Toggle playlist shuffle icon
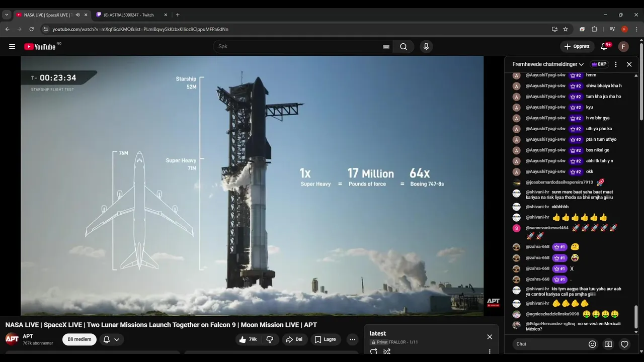The image size is (644, 362). pos(387,352)
